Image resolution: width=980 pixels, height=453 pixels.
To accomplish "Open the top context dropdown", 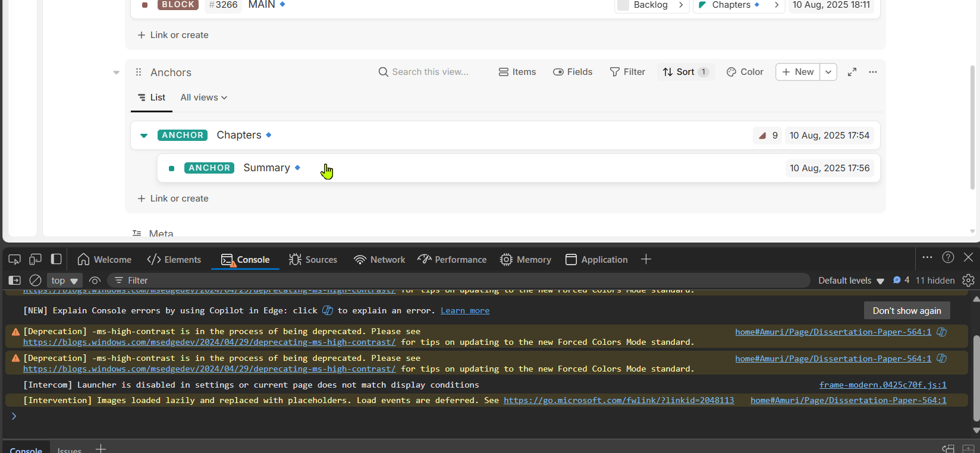I will pos(65,281).
